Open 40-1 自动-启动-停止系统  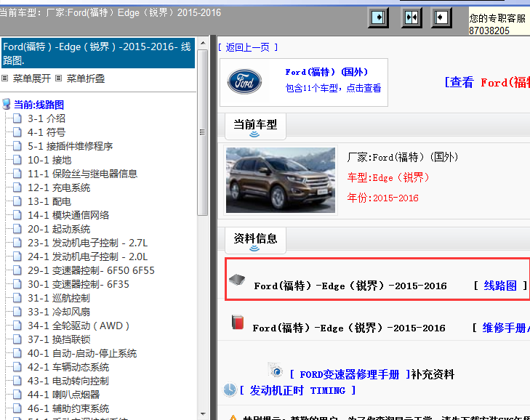(x=82, y=353)
